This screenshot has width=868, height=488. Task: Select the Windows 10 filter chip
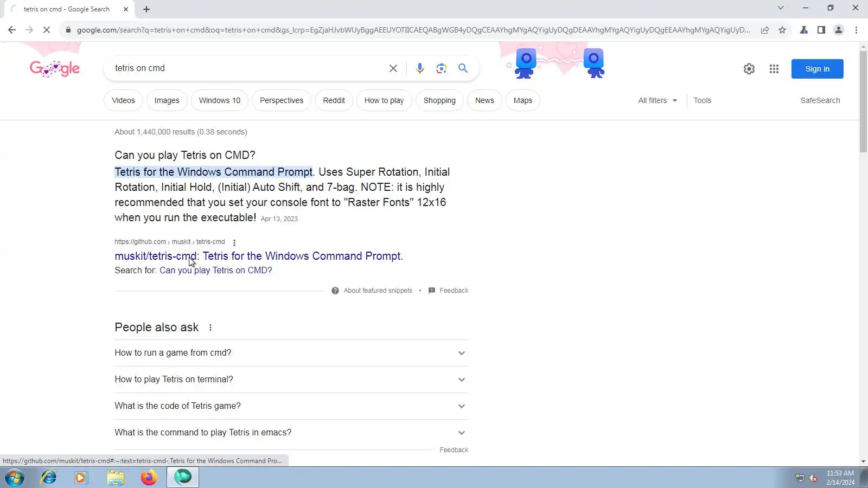point(220,100)
